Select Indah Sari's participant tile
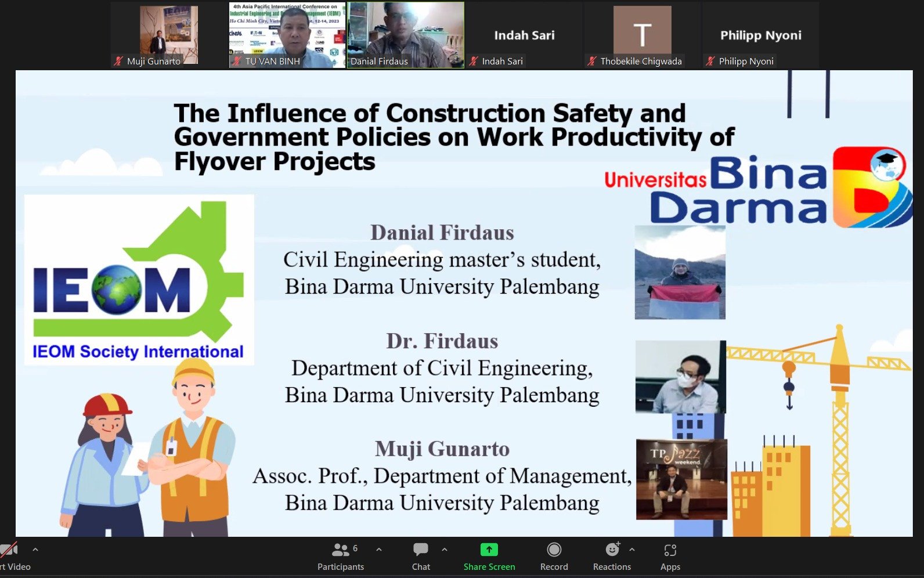This screenshot has width=924, height=578. coord(524,35)
